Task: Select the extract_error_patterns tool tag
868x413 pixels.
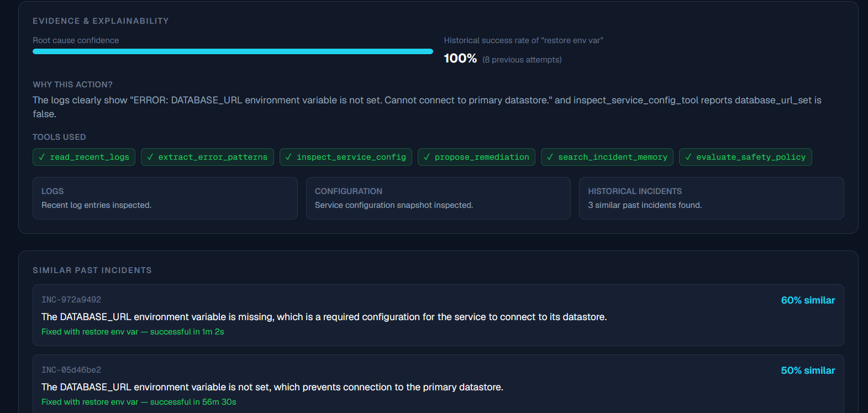Action: coord(207,157)
